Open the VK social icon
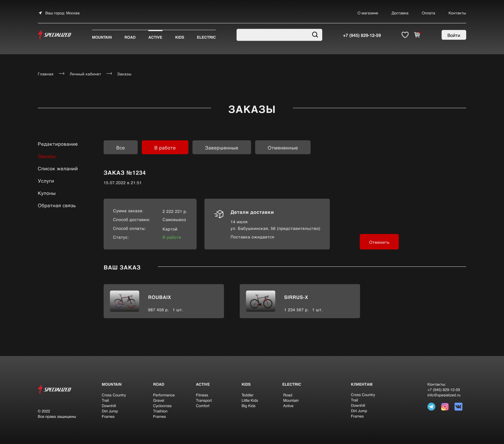Image resolution: width=504 pixels, height=444 pixels. point(458,407)
